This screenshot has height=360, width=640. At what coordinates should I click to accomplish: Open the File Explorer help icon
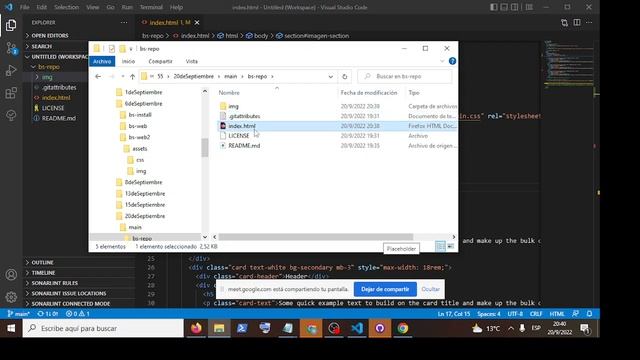[452, 61]
